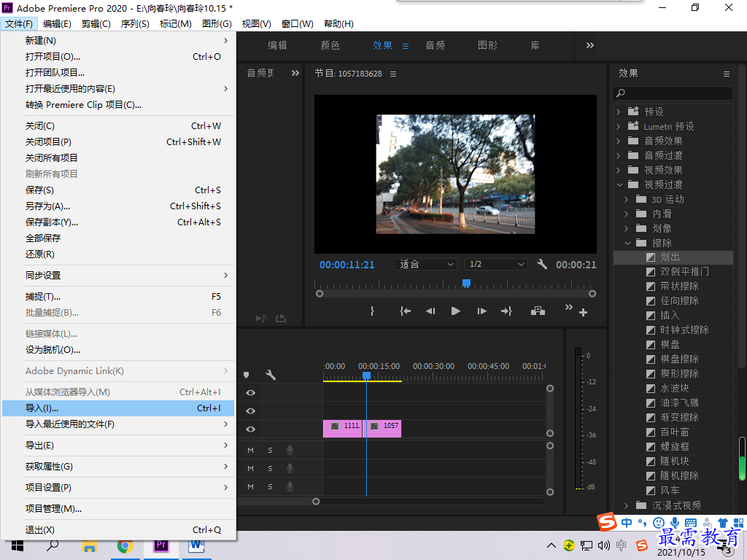This screenshot has height=560, width=747.
Task: Toggle visibility eye of top video track
Action: click(251, 393)
